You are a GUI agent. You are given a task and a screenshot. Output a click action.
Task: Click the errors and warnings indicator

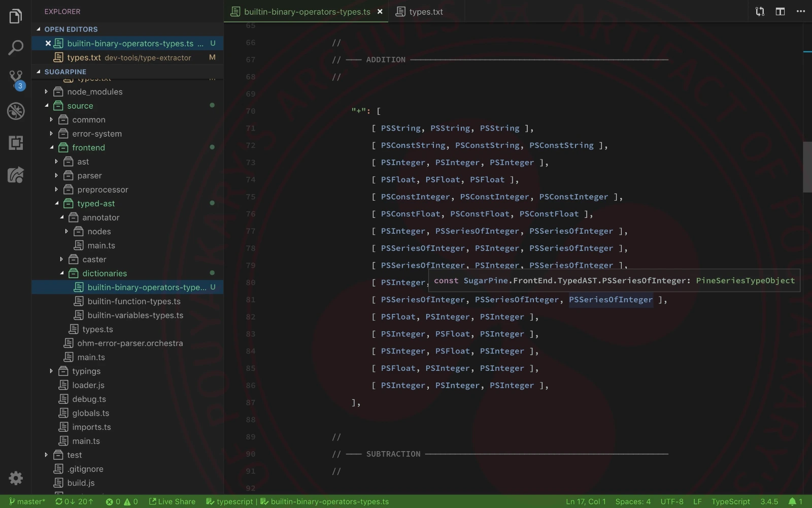[x=122, y=501]
